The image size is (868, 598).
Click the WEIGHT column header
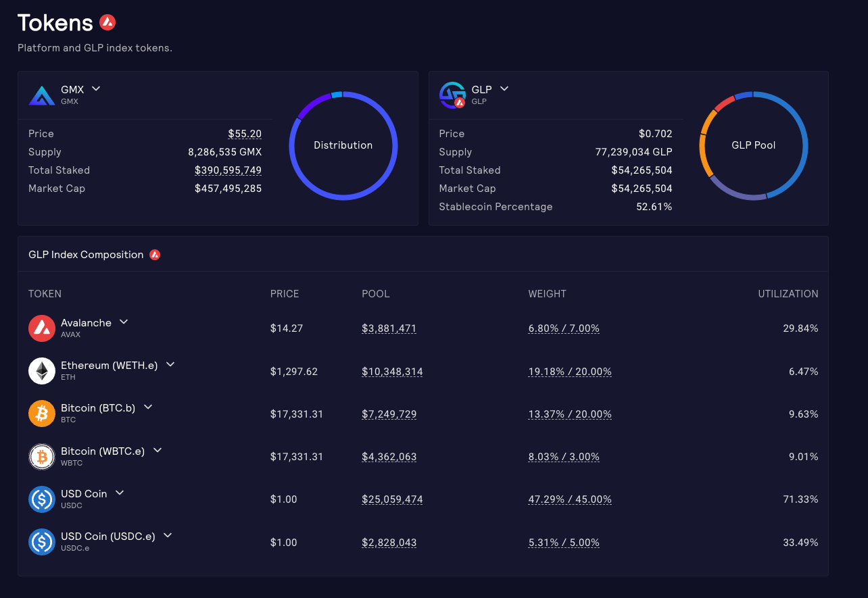point(548,294)
